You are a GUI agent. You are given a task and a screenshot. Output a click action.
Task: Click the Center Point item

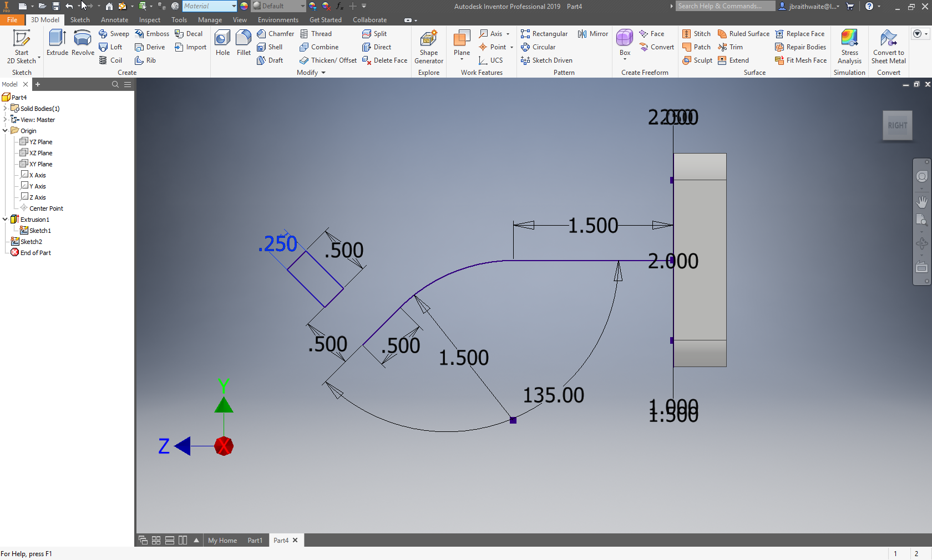[x=42, y=208]
